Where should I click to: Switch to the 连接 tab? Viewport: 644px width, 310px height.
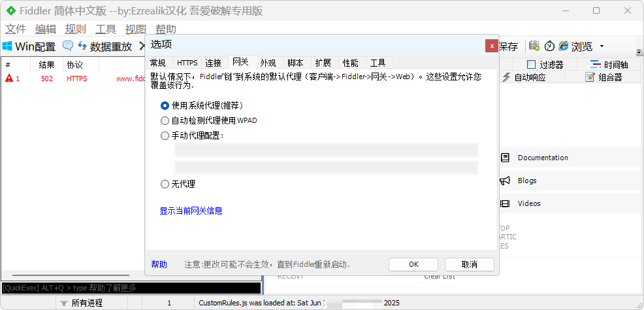tap(214, 63)
